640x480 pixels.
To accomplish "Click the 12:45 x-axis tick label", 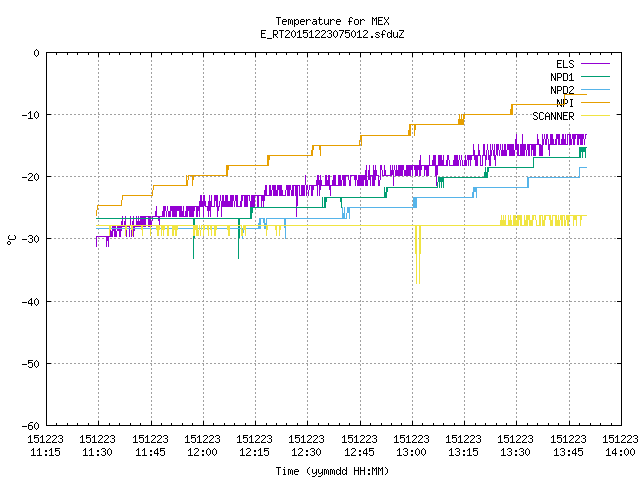I will pyautogui.click(x=359, y=452).
